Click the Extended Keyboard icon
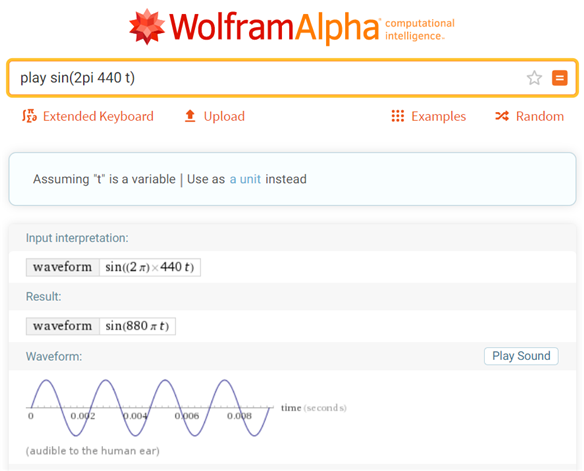The image size is (584, 471). tap(29, 116)
